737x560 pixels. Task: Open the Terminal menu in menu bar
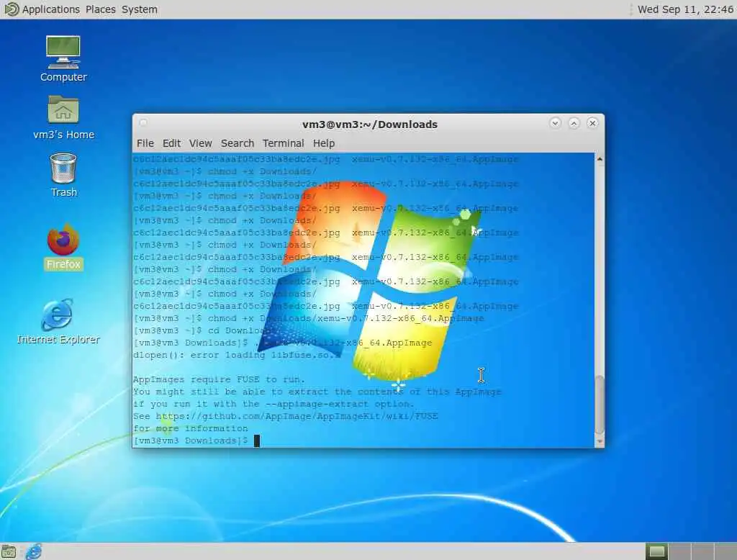(x=283, y=143)
